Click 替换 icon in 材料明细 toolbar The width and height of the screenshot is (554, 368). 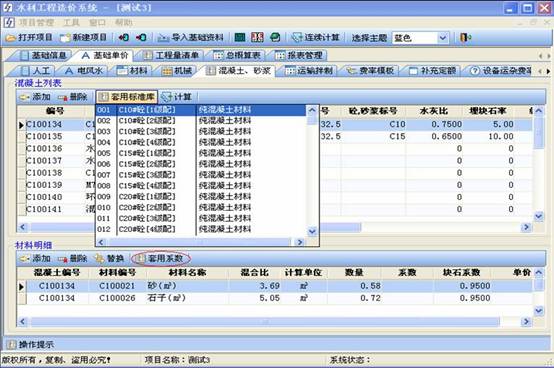99,259
